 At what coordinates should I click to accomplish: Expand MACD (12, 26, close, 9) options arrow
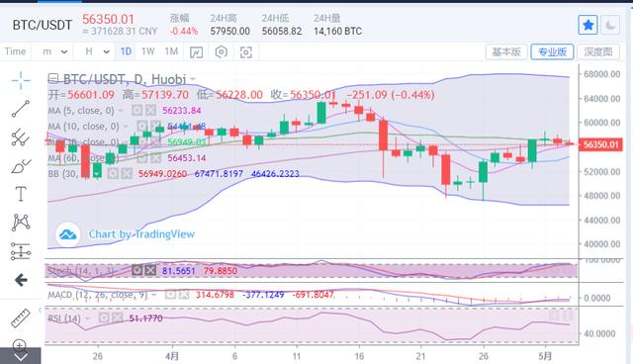coord(154,295)
